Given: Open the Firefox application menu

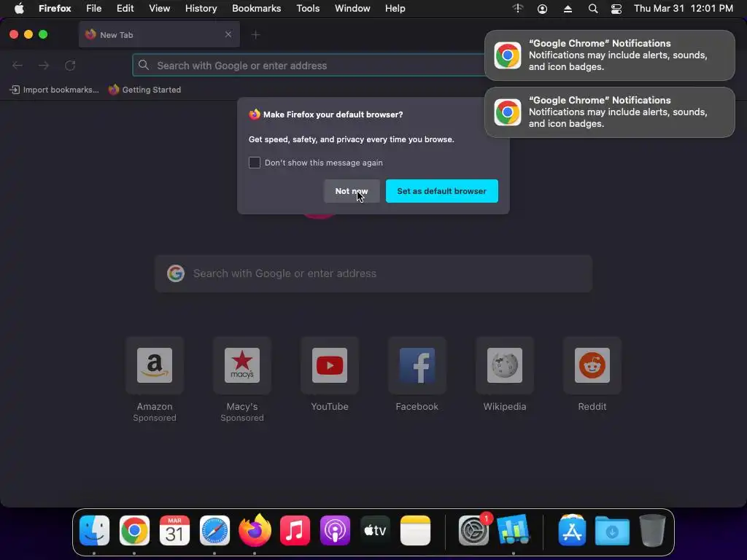Looking at the screenshot, I should (x=55, y=9).
